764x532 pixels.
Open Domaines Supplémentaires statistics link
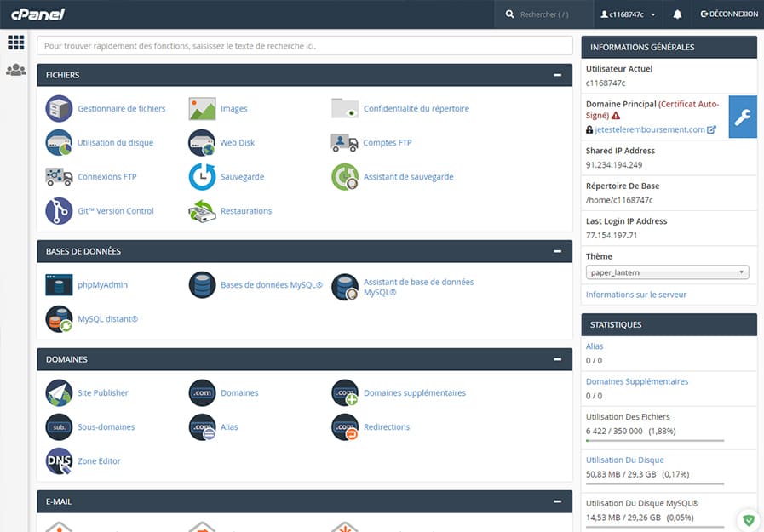click(x=637, y=381)
